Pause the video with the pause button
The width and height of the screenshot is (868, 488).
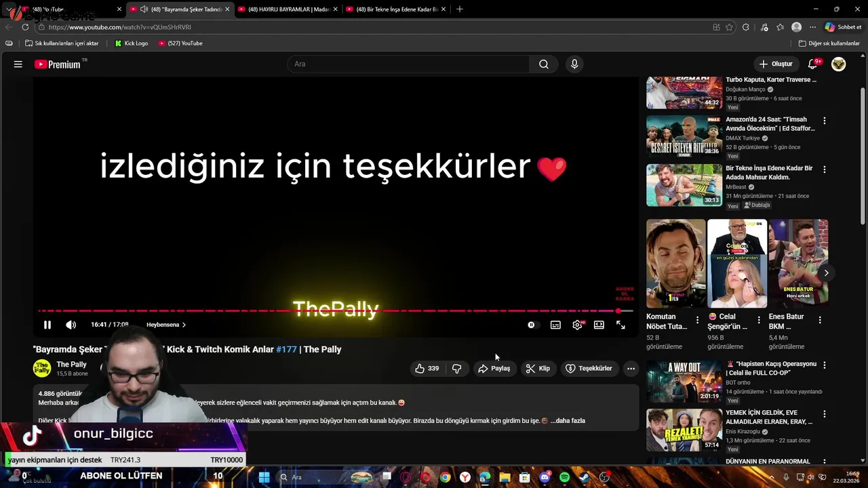point(47,325)
